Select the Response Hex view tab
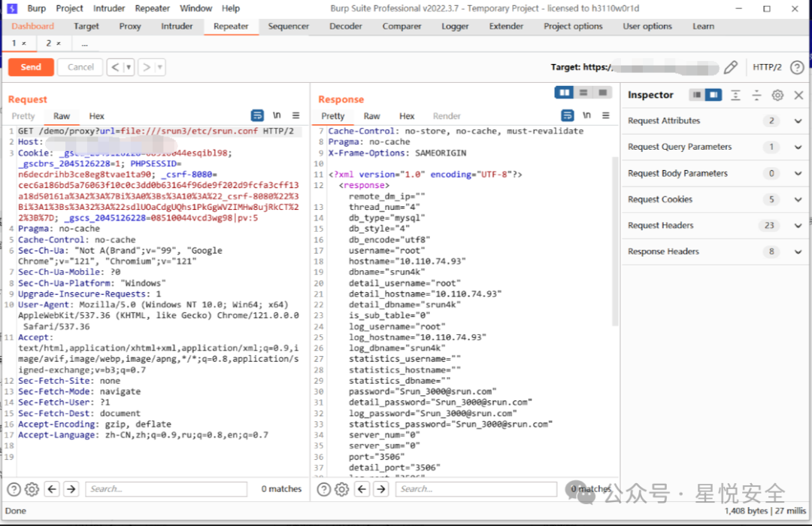This screenshot has height=526, width=812. [x=407, y=116]
